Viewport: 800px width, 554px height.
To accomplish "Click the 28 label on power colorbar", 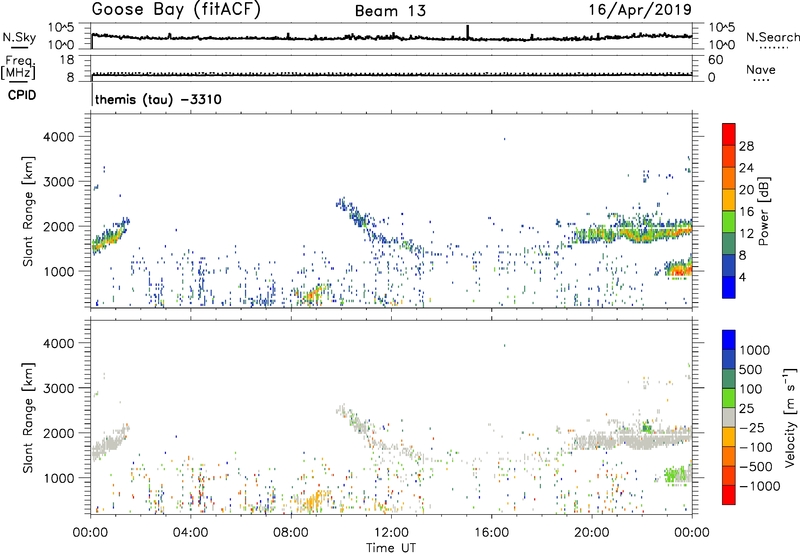I will click(x=746, y=146).
